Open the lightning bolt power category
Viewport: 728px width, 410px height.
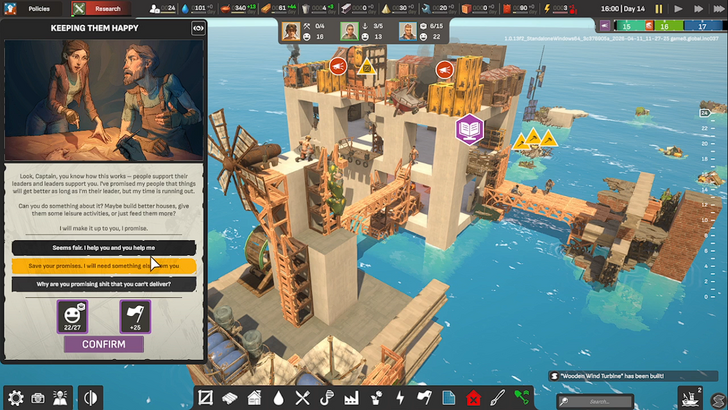click(400, 398)
